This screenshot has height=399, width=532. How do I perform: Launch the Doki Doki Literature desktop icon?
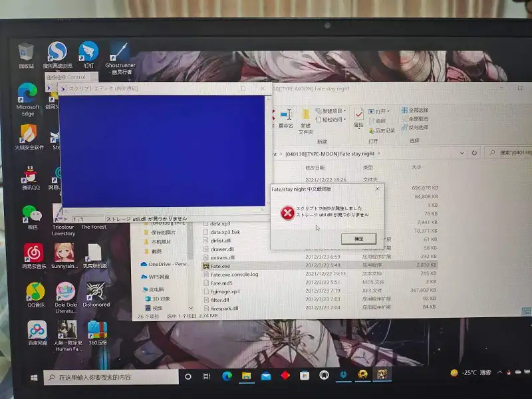66,297
